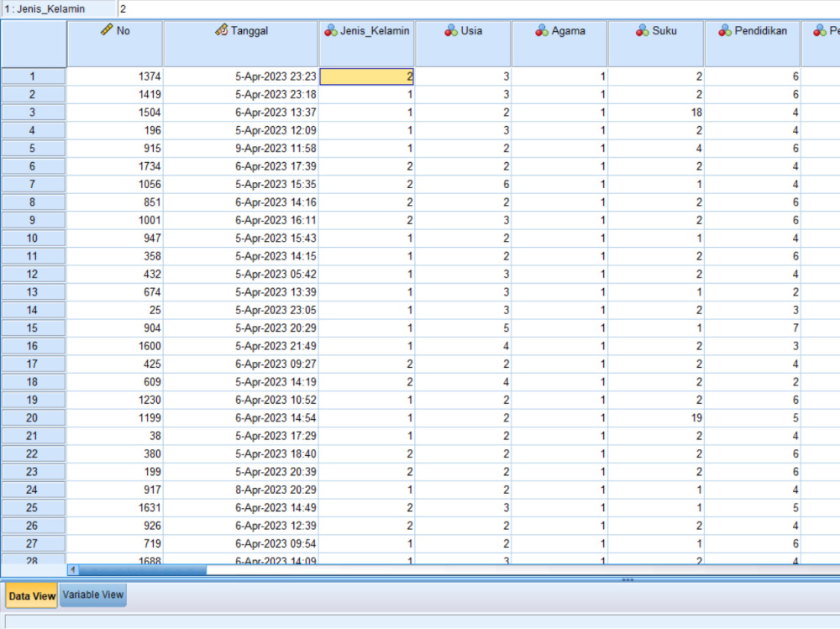This screenshot has height=629, width=840.
Task: Select row header 5
Action: [33, 149]
